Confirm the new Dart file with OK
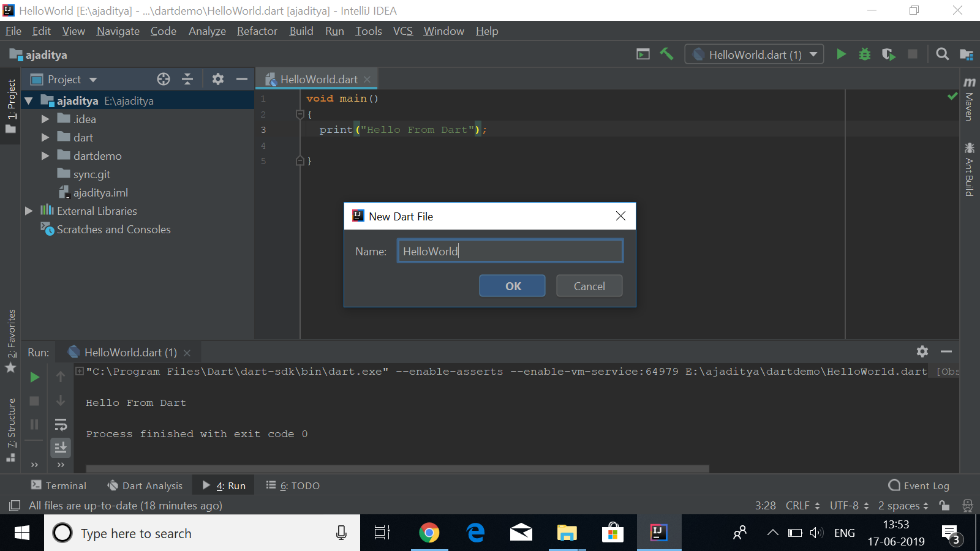Viewport: 980px width, 551px height. [512, 285]
